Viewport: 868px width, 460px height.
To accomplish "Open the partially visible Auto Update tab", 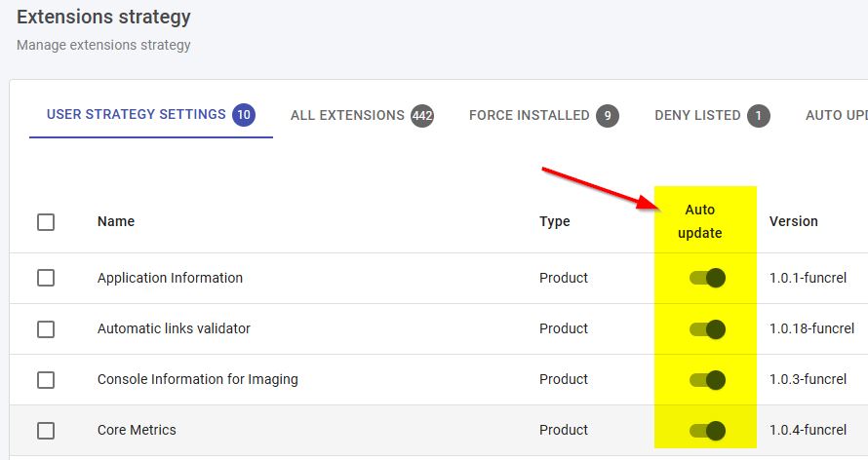I will pyautogui.click(x=836, y=115).
